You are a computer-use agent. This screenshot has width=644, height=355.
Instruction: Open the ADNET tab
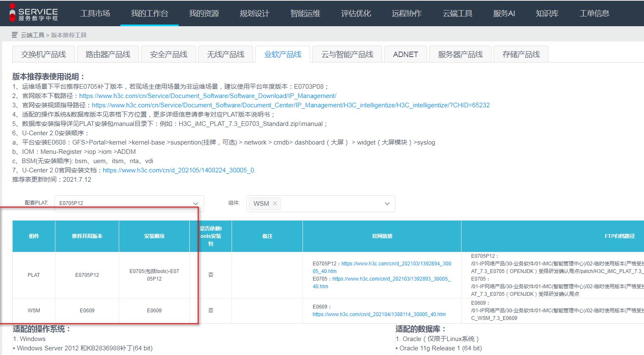point(405,55)
